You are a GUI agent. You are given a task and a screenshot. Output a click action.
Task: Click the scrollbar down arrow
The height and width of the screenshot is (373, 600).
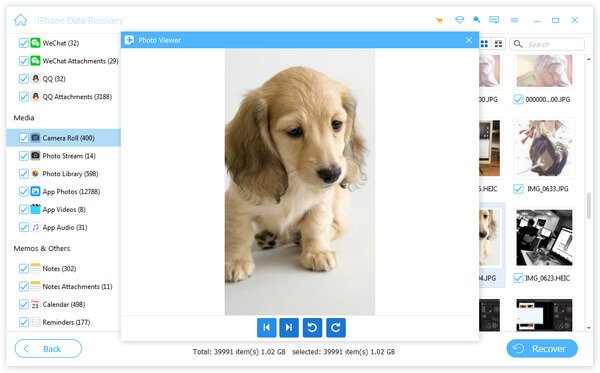(x=589, y=328)
